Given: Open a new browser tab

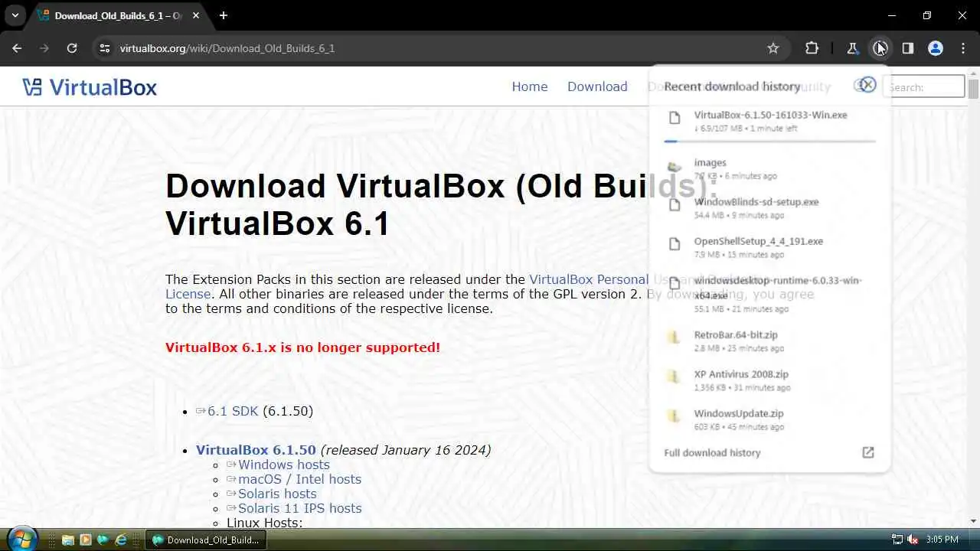Looking at the screenshot, I should click(x=224, y=15).
